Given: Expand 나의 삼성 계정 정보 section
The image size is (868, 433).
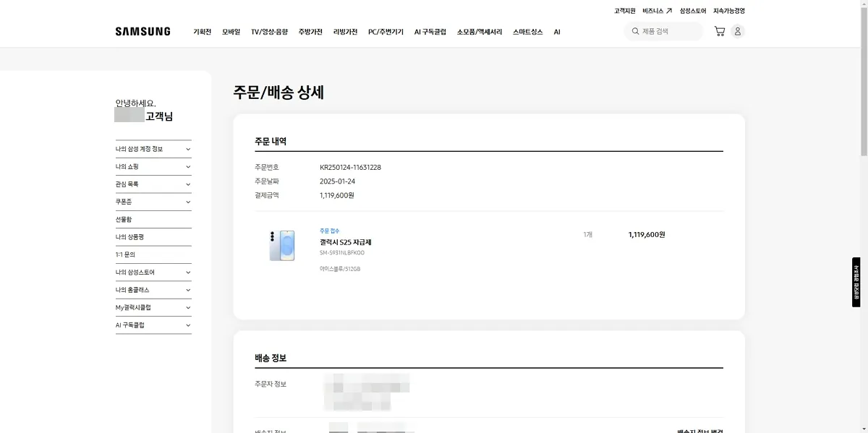Looking at the screenshot, I should click(153, 149).
